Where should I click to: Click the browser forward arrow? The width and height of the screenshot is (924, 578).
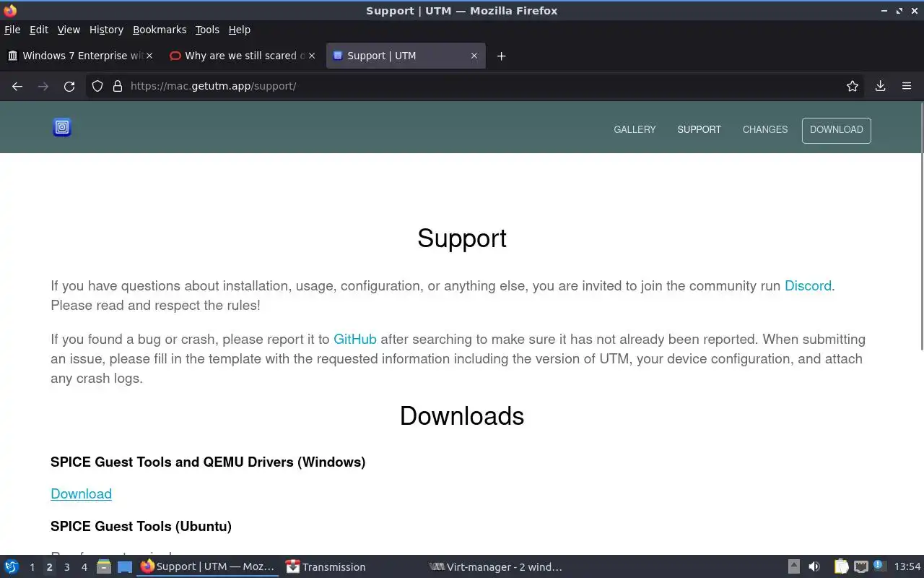click(43, 86)
